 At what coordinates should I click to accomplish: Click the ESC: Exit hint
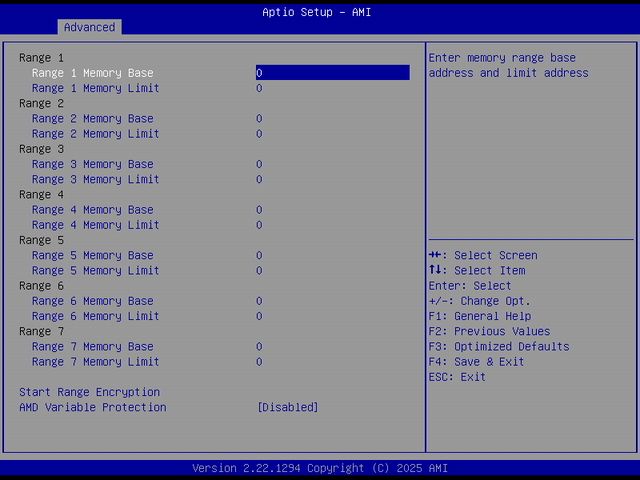coord(457,377)
